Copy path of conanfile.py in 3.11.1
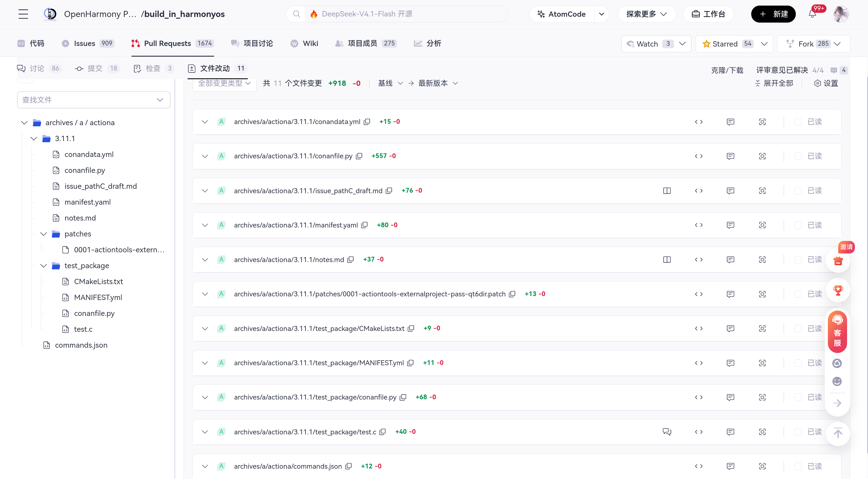868x479 pixels. point(359,156)
